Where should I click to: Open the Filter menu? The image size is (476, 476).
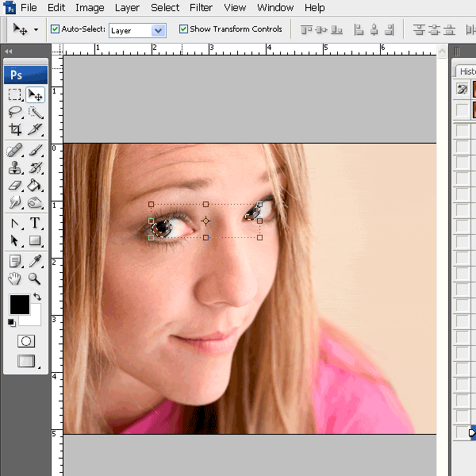(x=201, y=8)
